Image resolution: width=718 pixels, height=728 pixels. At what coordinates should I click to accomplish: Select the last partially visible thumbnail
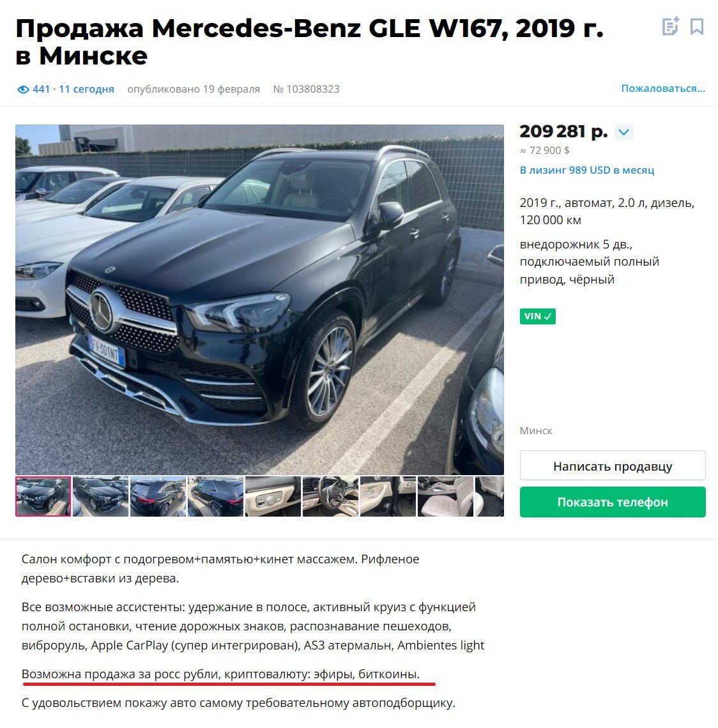(489, 496)
